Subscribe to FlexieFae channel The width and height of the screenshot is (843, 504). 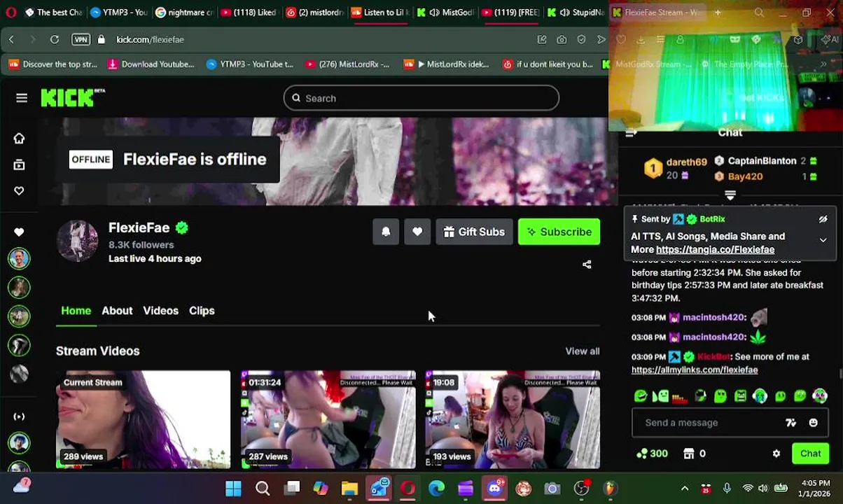pyautogui.click(x=559, y=232)
